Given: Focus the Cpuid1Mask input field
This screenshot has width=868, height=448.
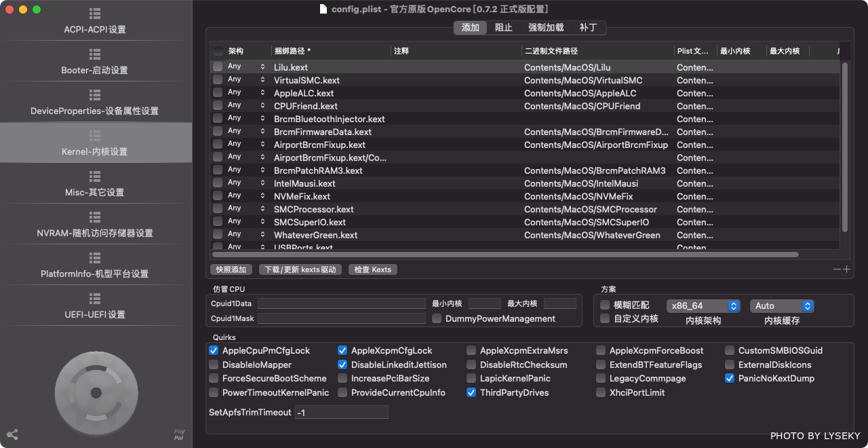Looking at the screenshot, I should point(342,318).
